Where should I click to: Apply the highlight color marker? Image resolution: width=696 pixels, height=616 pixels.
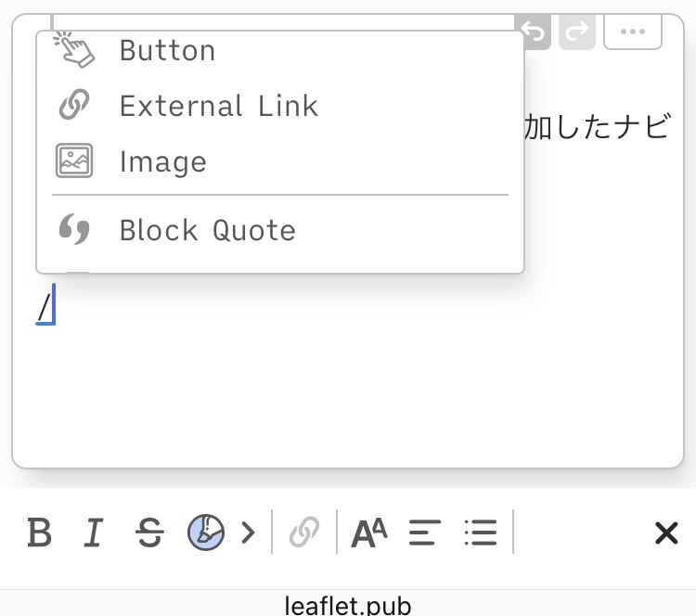pos(206,533)
